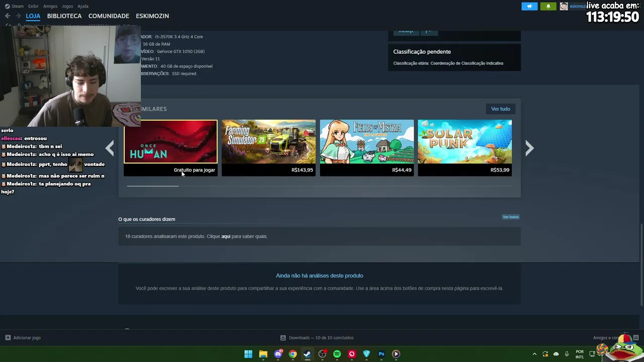Click the sync tray icon
Viewport: 644px width, 362px height.
[545, 354]
